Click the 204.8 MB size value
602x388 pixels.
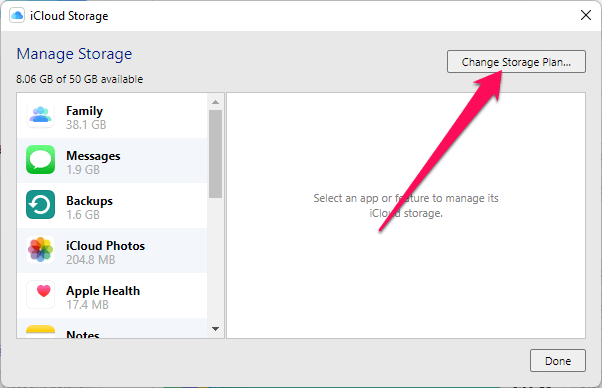click(x=91, y=260)
